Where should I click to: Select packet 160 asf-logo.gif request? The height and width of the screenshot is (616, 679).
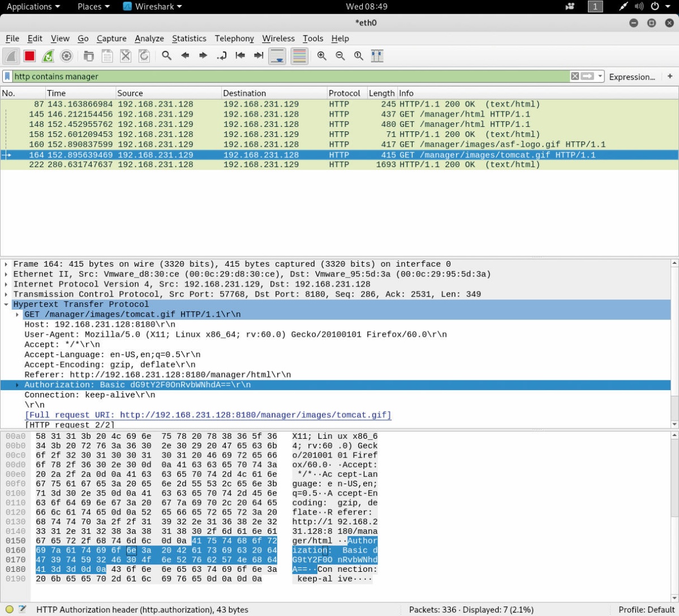coord(339,144)
